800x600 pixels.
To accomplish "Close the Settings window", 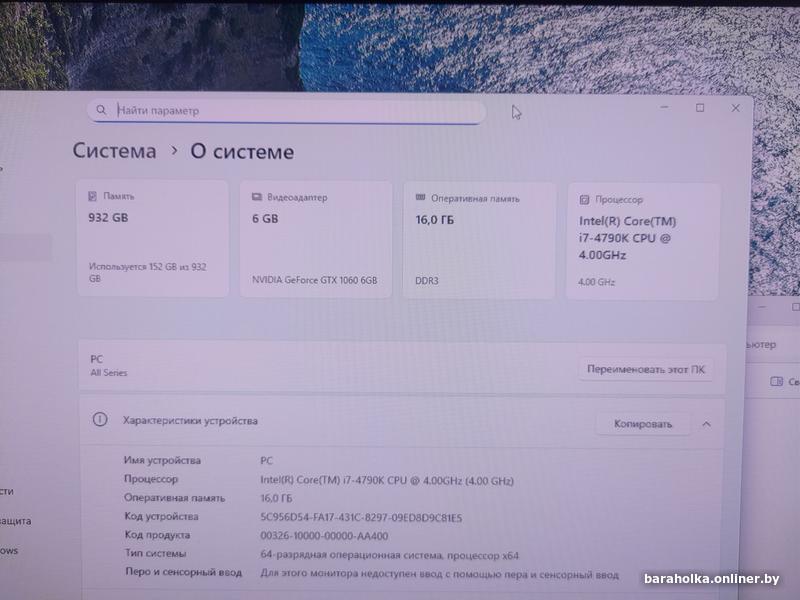I will pyautogui.click(x=735, y=108).
